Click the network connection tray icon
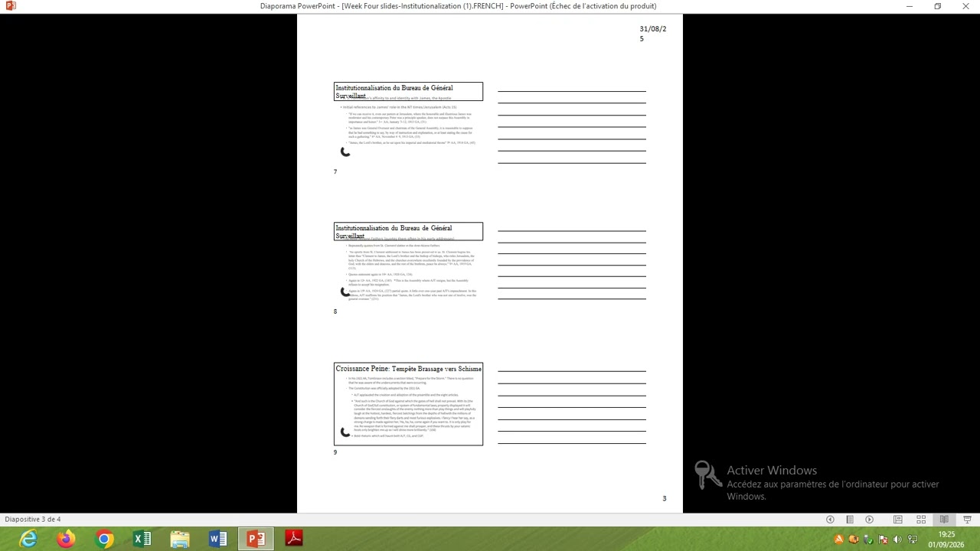This screenshot has width=980, height=551. pos(913,540)
